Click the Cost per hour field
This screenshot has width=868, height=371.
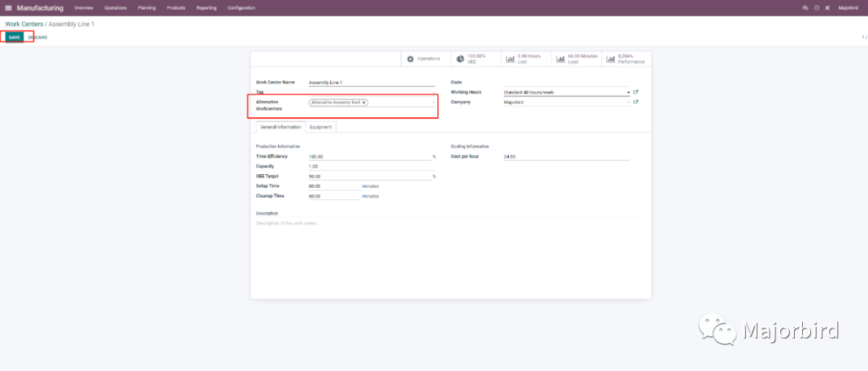(566, 157)
